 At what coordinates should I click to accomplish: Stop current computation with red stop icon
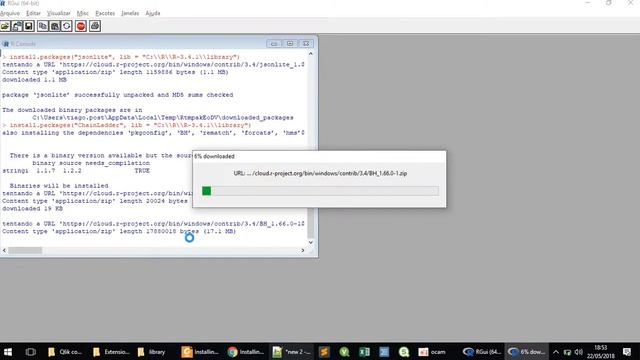81,26
